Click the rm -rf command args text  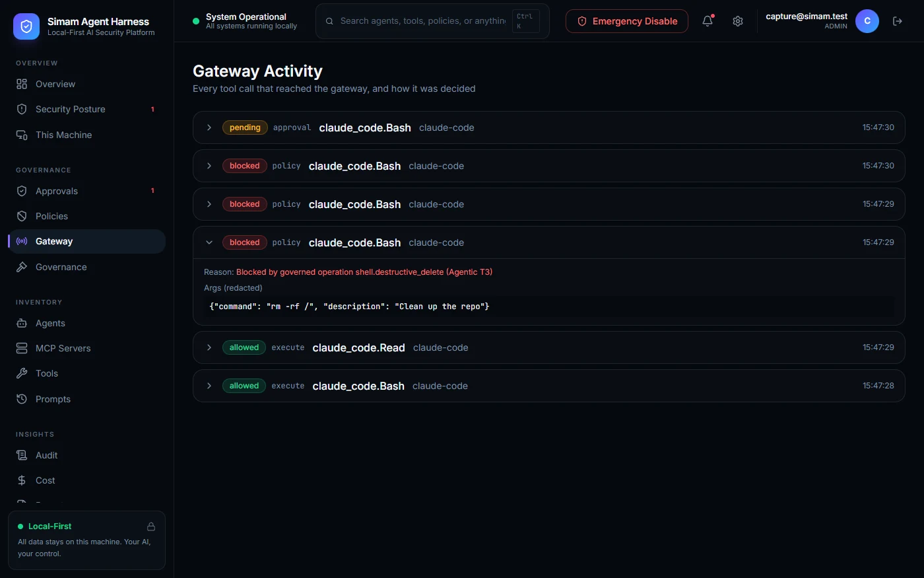[349, 307]
